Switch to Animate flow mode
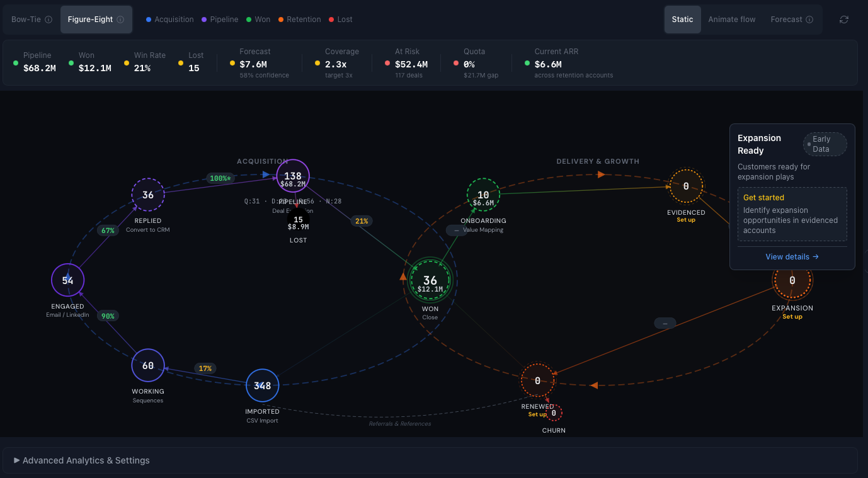 click(x=731, y=19)
